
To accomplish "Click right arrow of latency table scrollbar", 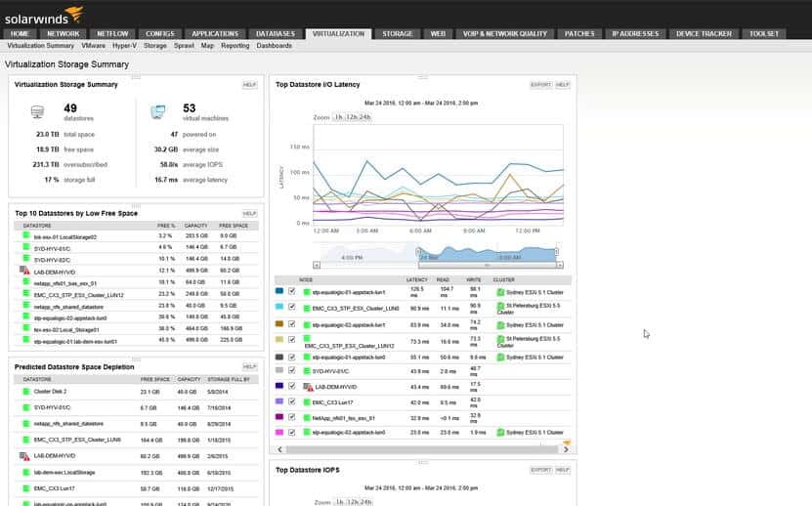I will coord(566,449).
